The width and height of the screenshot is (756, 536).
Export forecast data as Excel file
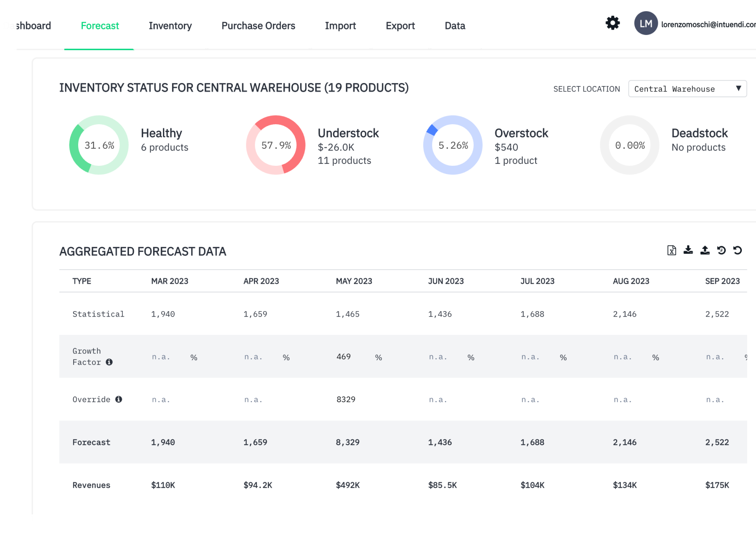672,250
